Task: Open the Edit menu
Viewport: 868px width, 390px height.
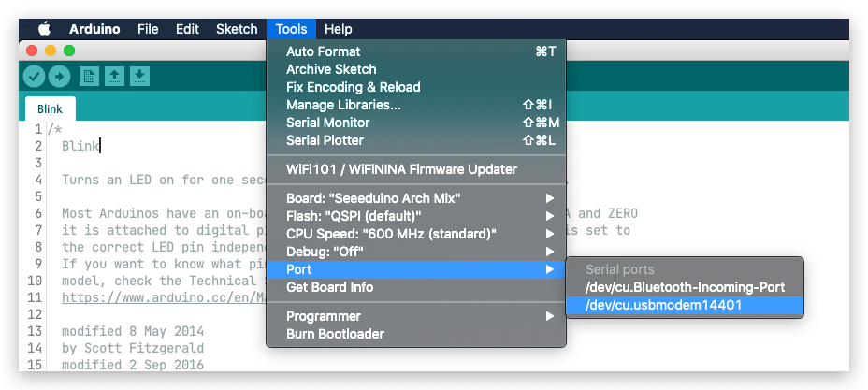Action: (187, 29)
